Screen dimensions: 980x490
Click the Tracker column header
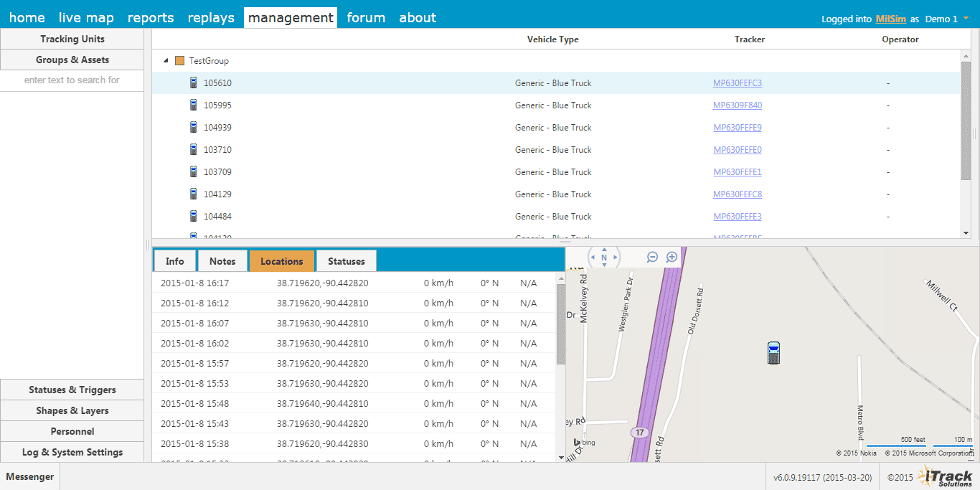coord(750,39)
